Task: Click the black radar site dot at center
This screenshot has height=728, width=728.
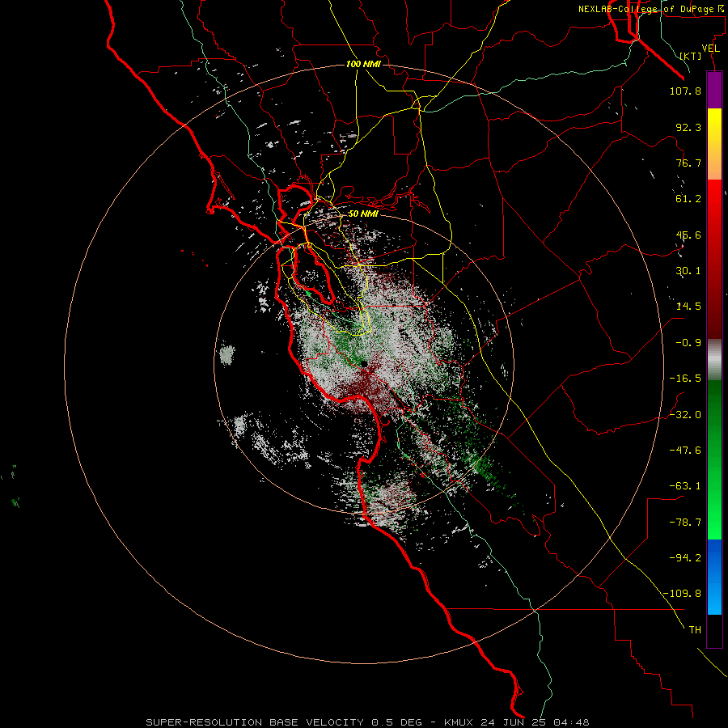Action: 364,365
